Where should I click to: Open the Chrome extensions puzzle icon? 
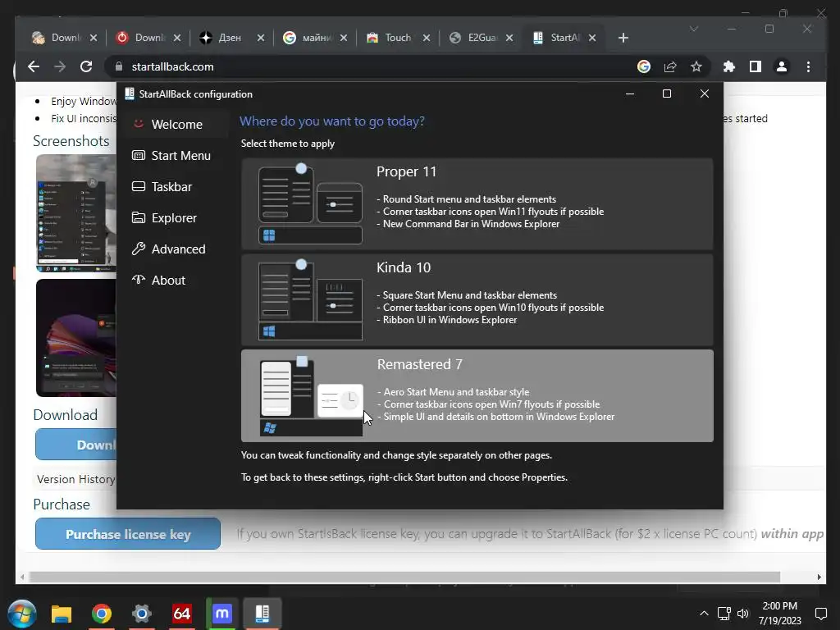[x=729, y=66]
